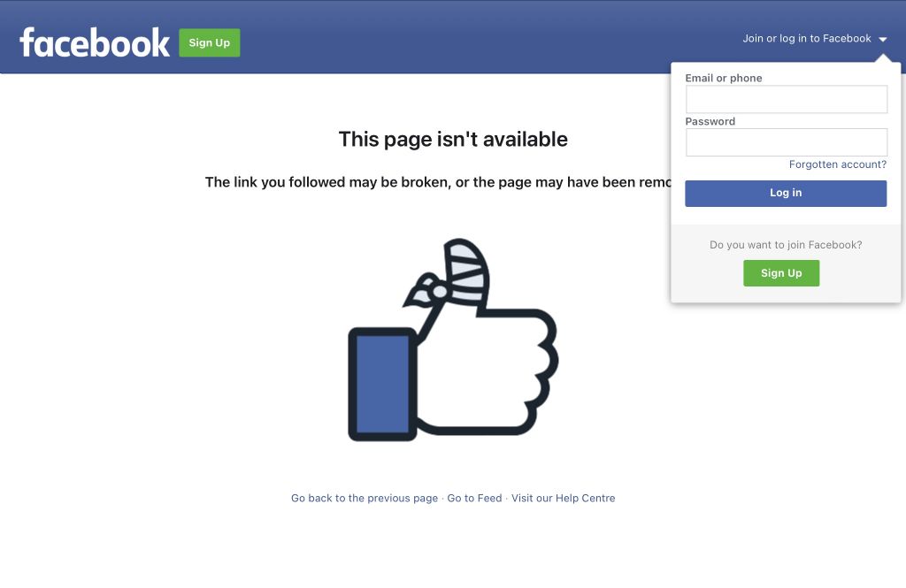The width and height of the screenshot is (906, 588).
Task: Collapse the login panel via the white arrow
Action: pos(883,39)
